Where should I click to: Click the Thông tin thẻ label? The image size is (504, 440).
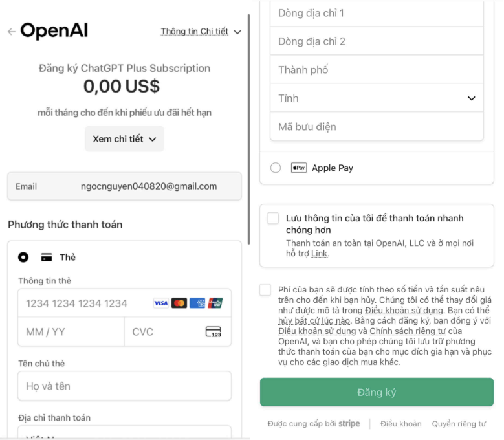click(45, 281)
